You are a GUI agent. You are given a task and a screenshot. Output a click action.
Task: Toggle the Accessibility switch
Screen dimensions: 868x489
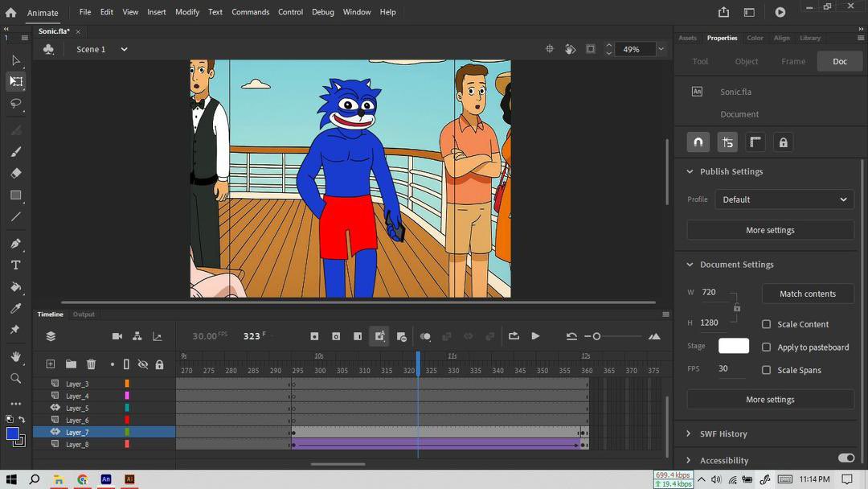(x=845, y=458)
